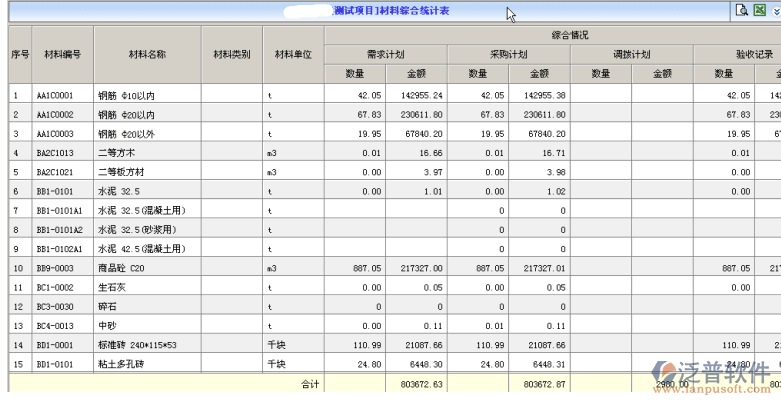Click the 材料名称 column header
781x405 pixels.
click(147, 54)
